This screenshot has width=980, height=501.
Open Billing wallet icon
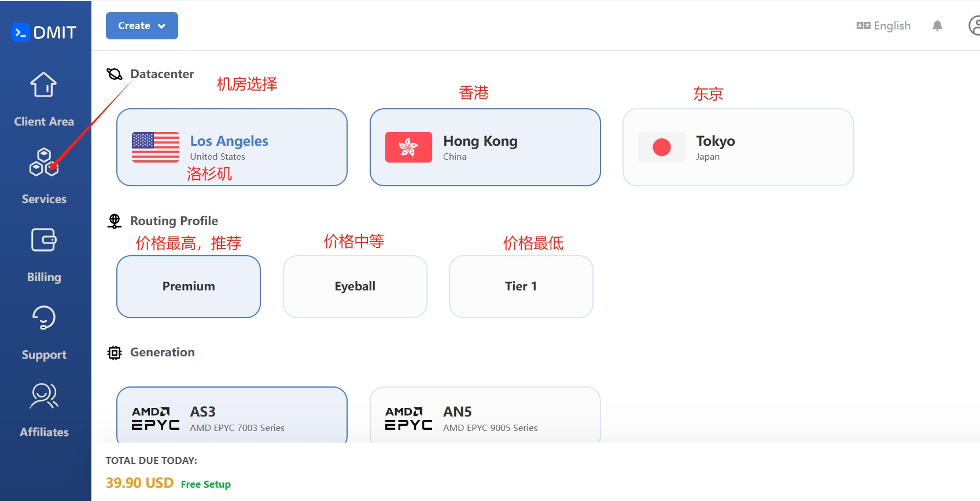[43, 240]
